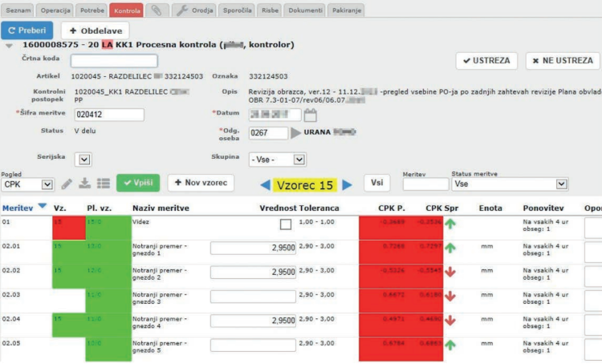The width and height of the screenshot is (602, 364).
Task: Click value field for gnezdo 2
Action: pos(253,273)
